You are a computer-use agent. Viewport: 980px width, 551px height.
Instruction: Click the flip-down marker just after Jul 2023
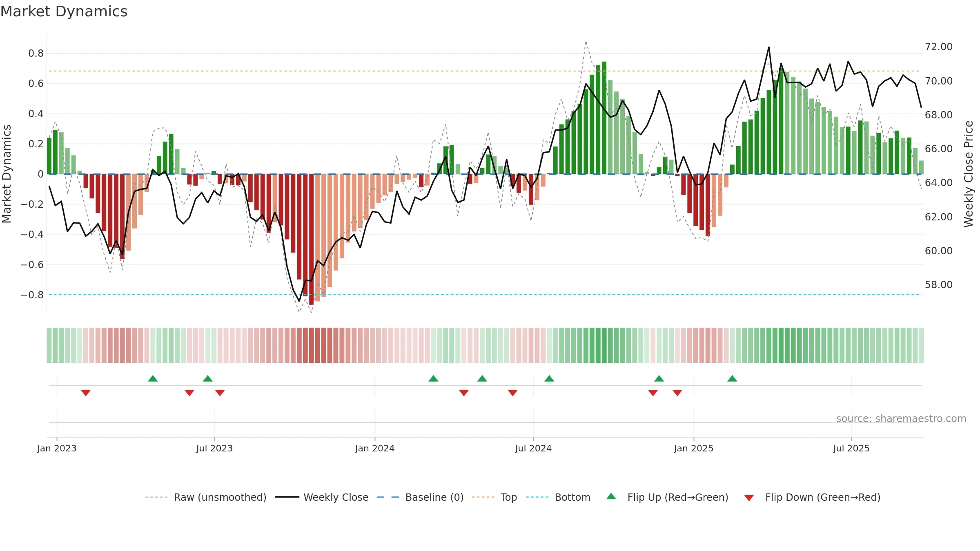(220, 393)
